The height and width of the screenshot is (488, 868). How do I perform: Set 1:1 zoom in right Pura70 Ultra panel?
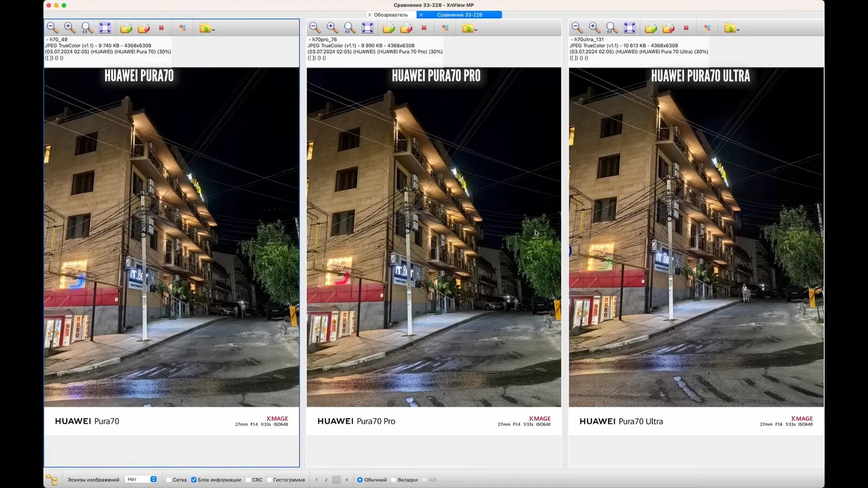point(612,28)
